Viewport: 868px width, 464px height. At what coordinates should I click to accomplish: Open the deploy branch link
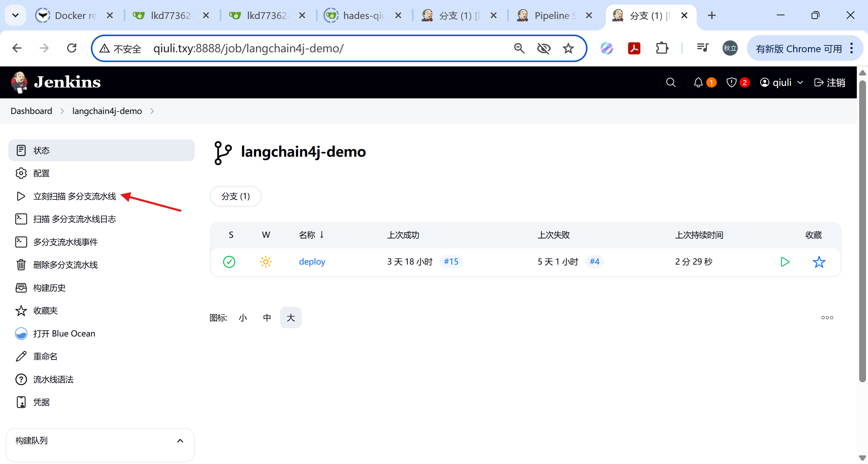click(312, 262)
